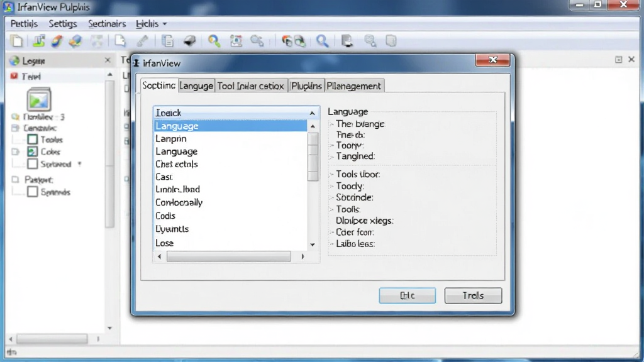Screen dimensions: 644x362
Task: Click the rotate right toolbar icon
Action: point(300,41)
